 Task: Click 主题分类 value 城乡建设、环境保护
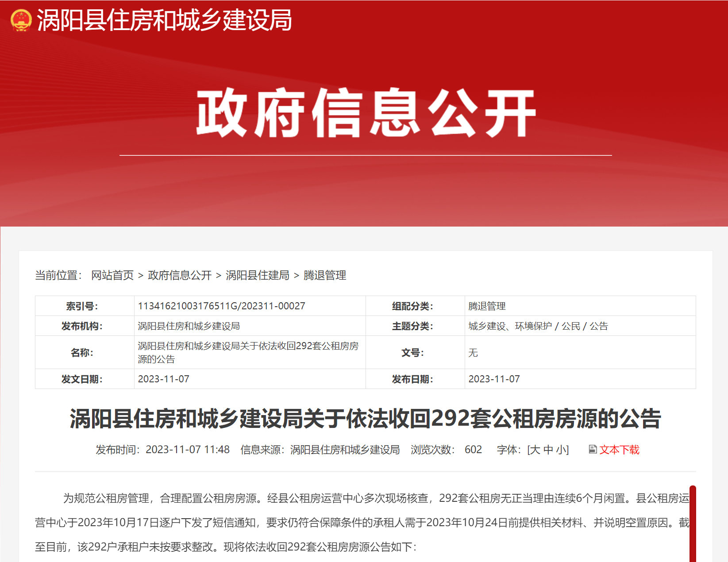(x=510, y=326)
